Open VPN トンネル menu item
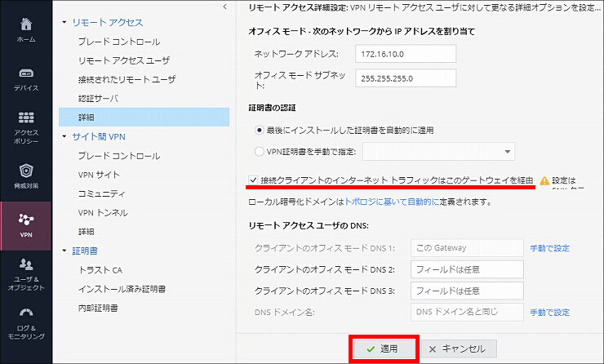This screenshot has height=364, width=604. click(x=103, y=213)
